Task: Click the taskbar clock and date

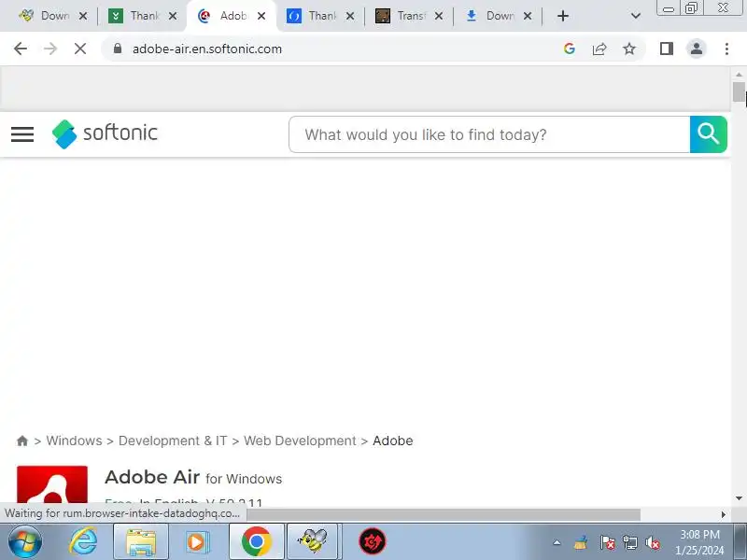Action: [x=699, y=542]
